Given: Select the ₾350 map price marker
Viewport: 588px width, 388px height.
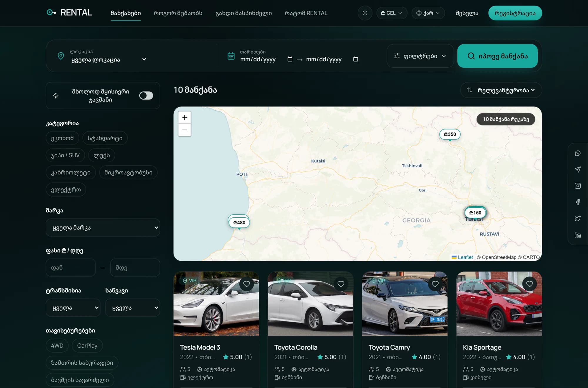Looking at the screenshot, I should pyautogui.click(x=450, y=134).
